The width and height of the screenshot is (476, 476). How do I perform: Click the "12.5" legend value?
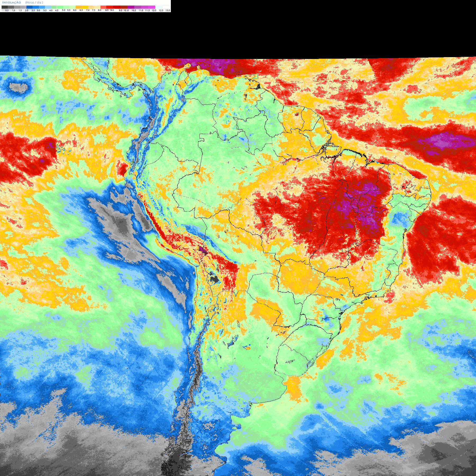(x=161, y=10)
